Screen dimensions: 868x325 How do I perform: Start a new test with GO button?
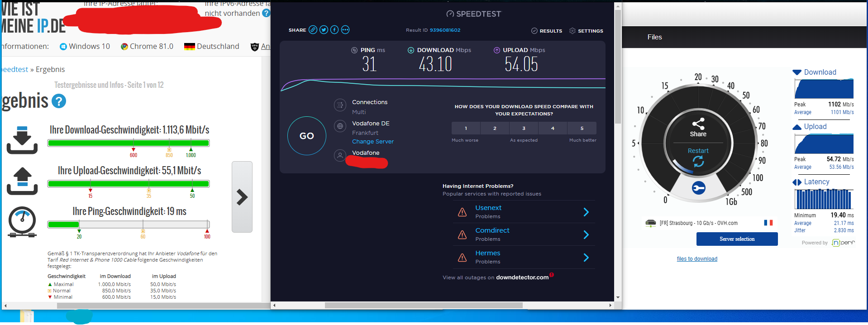tap(307, 136)
